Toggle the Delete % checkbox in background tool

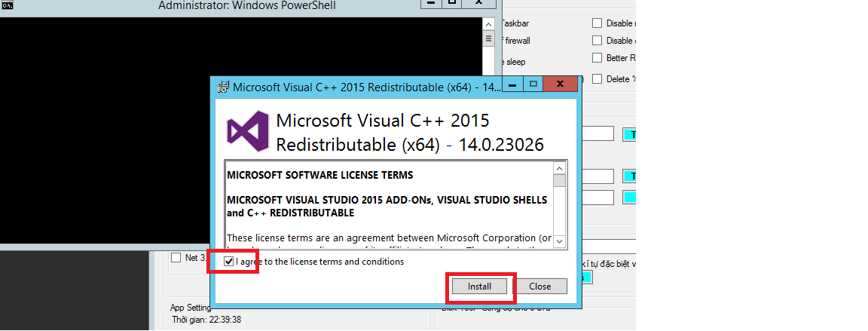[x=597, y=78]
